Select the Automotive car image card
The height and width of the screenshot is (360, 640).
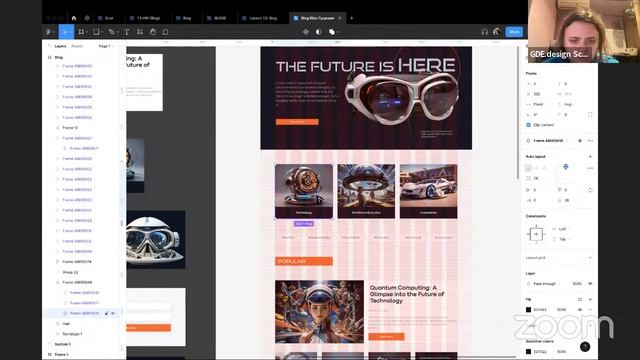pyautogui.click(x=429, y=191)
